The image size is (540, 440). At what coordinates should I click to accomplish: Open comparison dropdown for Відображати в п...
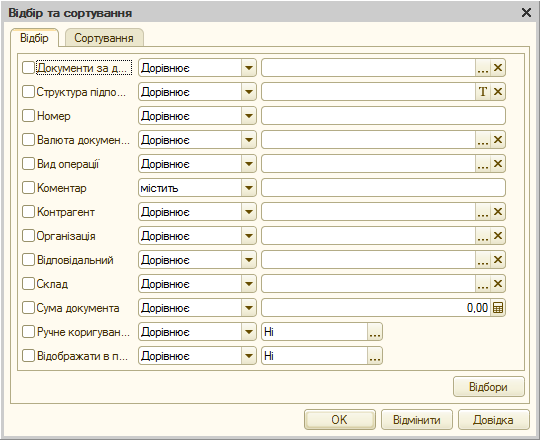pos(249,356)
